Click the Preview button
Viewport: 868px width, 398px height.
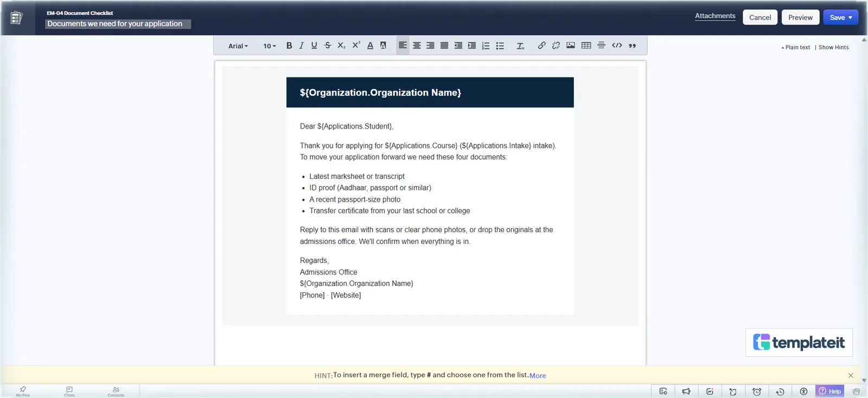(x=800, y=17)
